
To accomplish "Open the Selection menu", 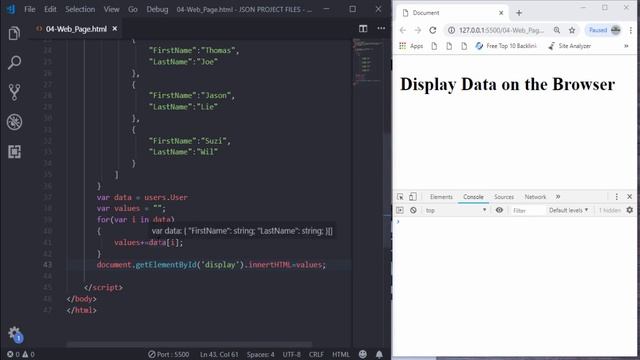I will [80, 9].
